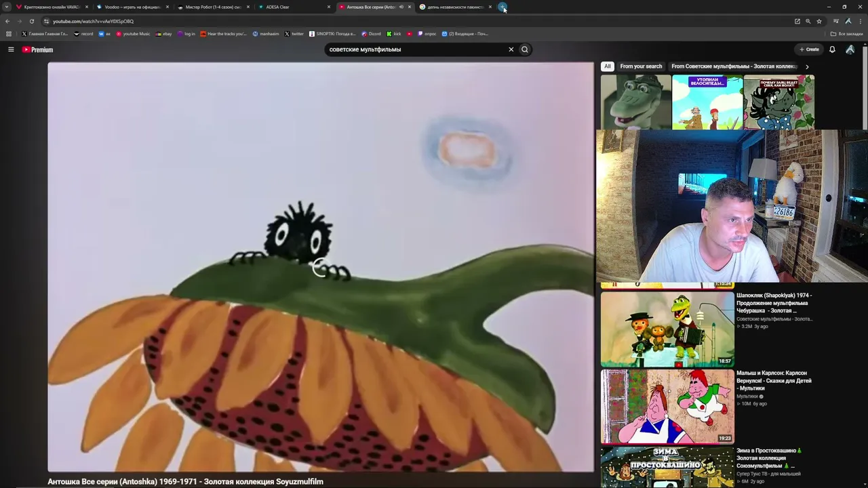Bookmark this page with the star icon
The height and width of the screenshot is (488, 868).
819,21
